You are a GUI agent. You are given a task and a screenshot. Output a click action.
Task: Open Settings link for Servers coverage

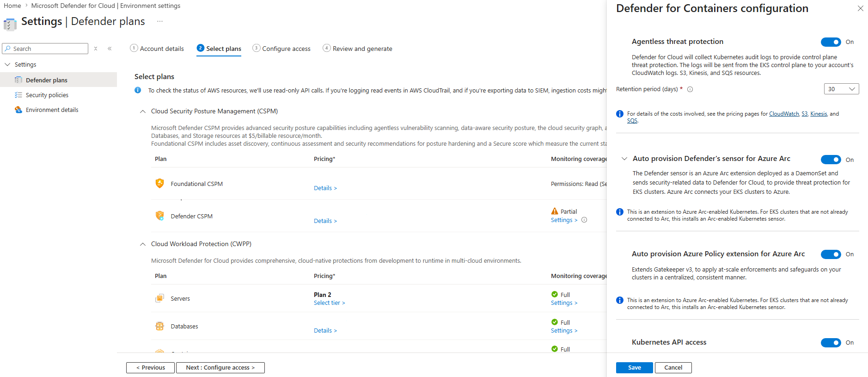click(564, 303)
